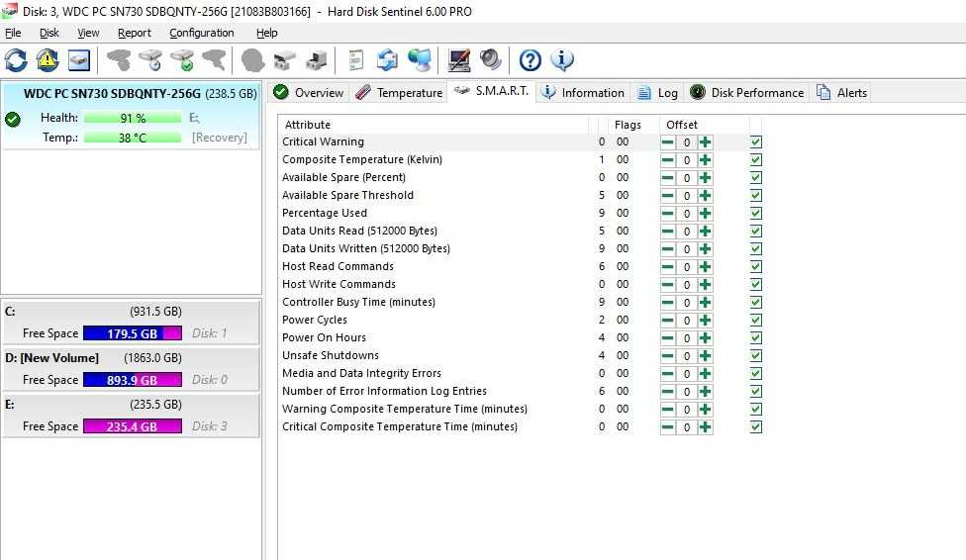This screenshot has height=560, width=966.
Task: Click the grayed-out disk repair icon before separator
Action: [x=214, y=60]
